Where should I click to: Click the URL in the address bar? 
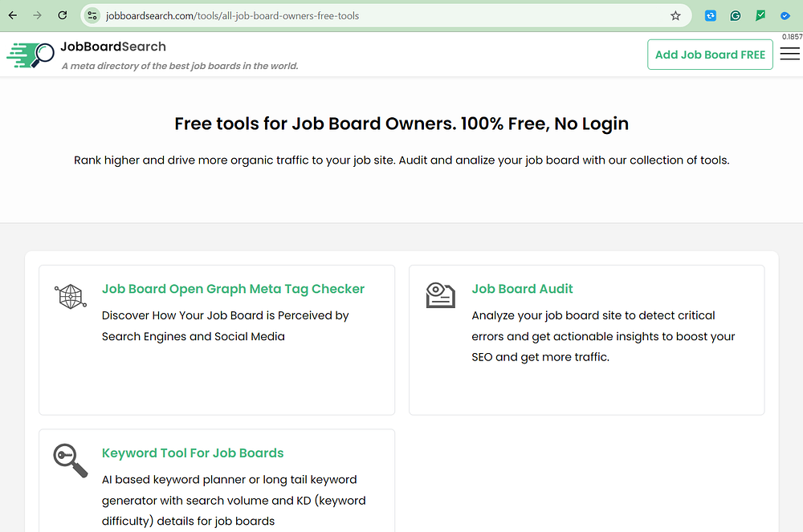tap(233, 16)
